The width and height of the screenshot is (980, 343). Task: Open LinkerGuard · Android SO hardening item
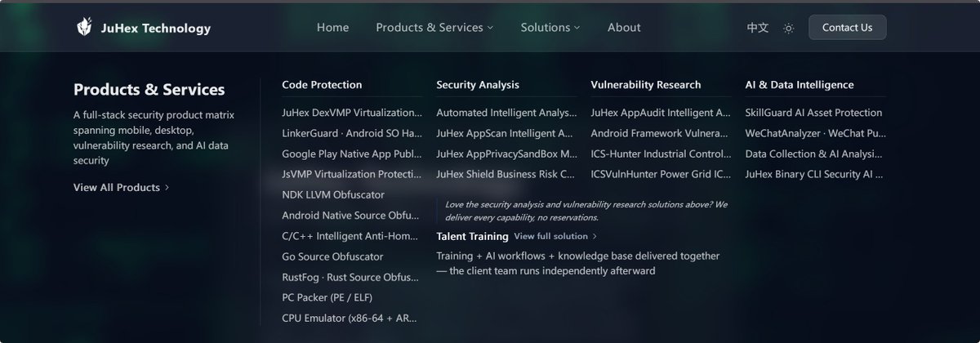click(352, 133)
